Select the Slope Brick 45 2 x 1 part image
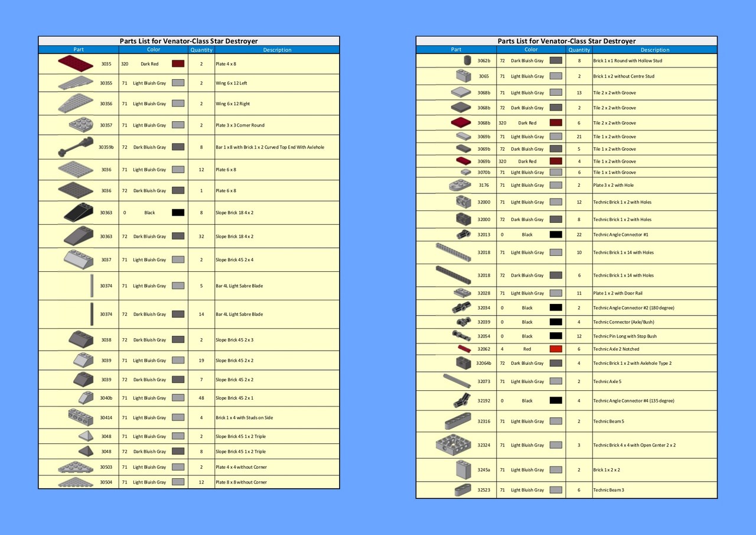The width and height of the screenshot is (756, 535). coord(86,398)
